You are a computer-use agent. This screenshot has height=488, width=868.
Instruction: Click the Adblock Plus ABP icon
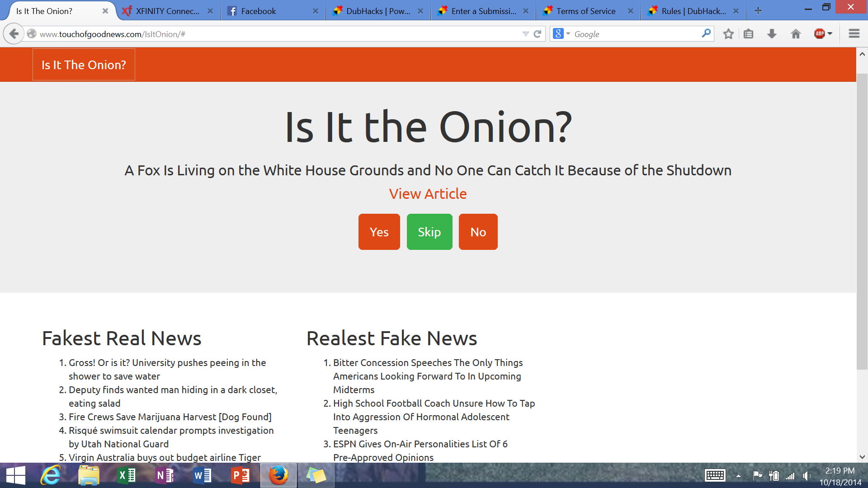[819, 34]
